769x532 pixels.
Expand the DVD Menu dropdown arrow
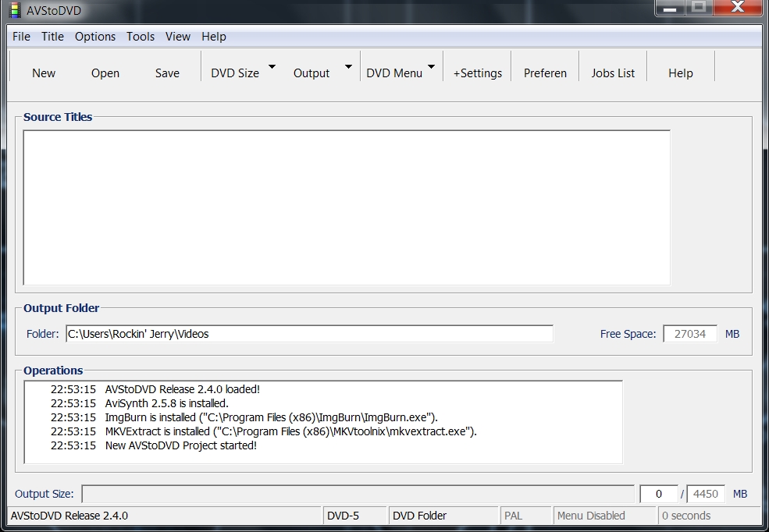pyautogui.click(x=431, y=66)
